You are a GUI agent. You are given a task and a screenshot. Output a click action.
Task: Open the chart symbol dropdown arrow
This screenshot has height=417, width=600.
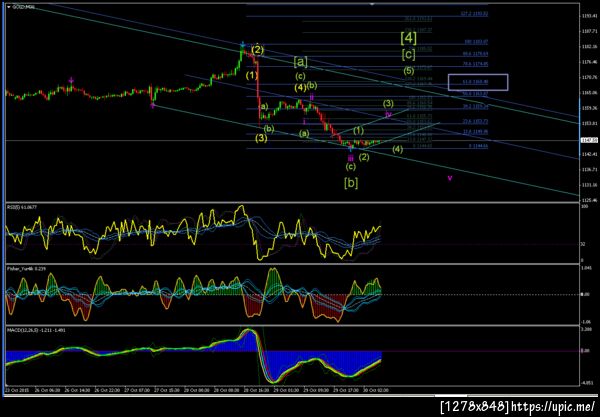tap(9, 7)
